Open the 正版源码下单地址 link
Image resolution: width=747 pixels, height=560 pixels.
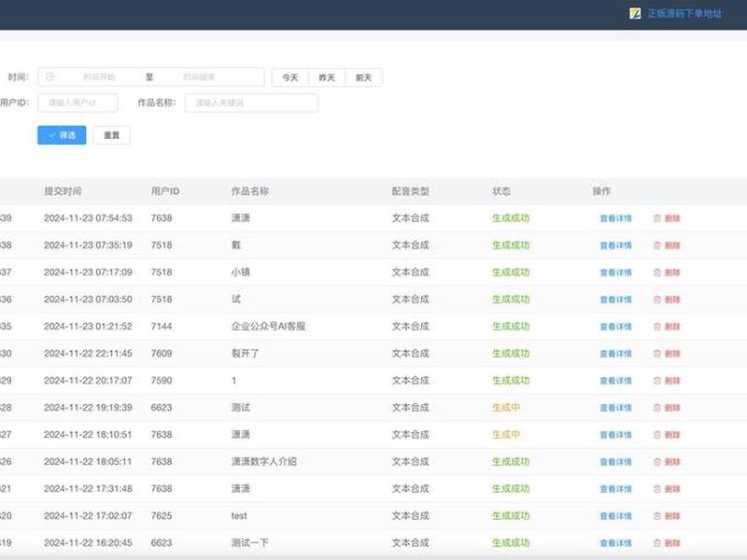684,13
